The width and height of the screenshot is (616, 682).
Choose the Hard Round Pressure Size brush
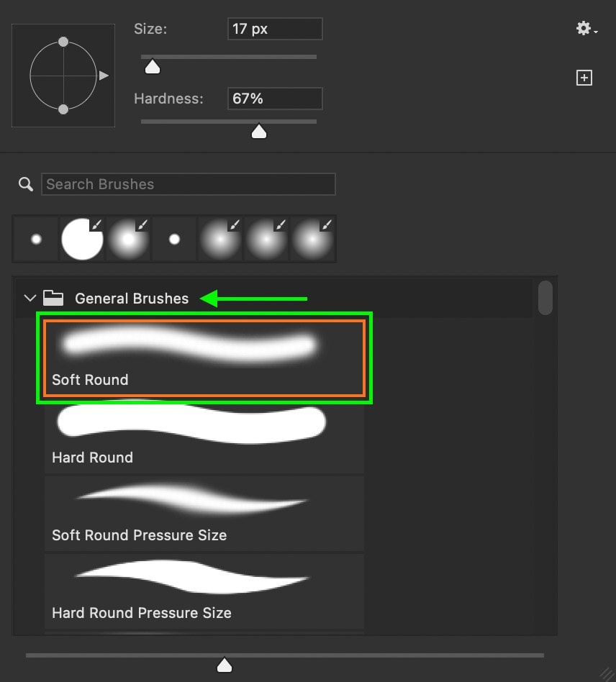[204, 591]
